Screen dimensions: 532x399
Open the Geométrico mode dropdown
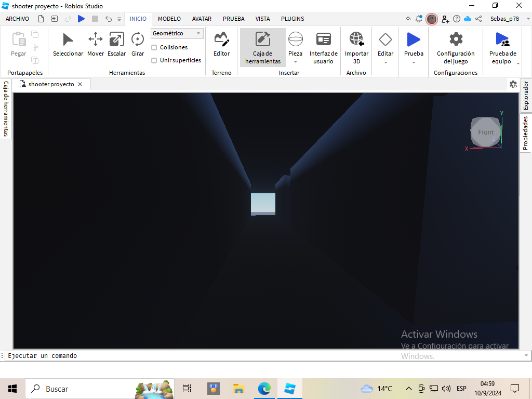pyautogui.click(x=177, y=33)
